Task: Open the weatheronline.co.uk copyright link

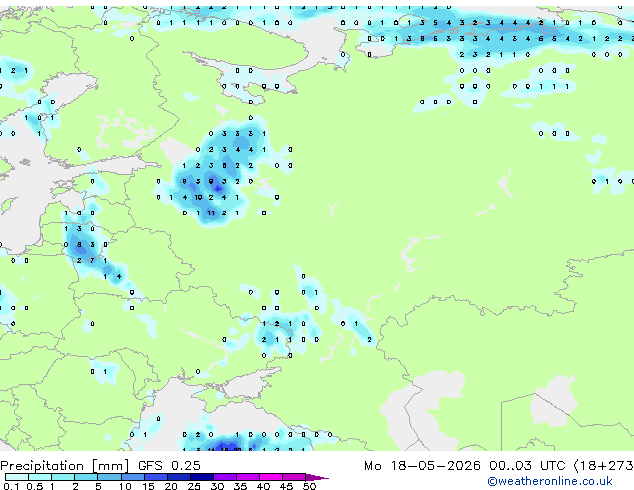Action: [x=549, y=481]
